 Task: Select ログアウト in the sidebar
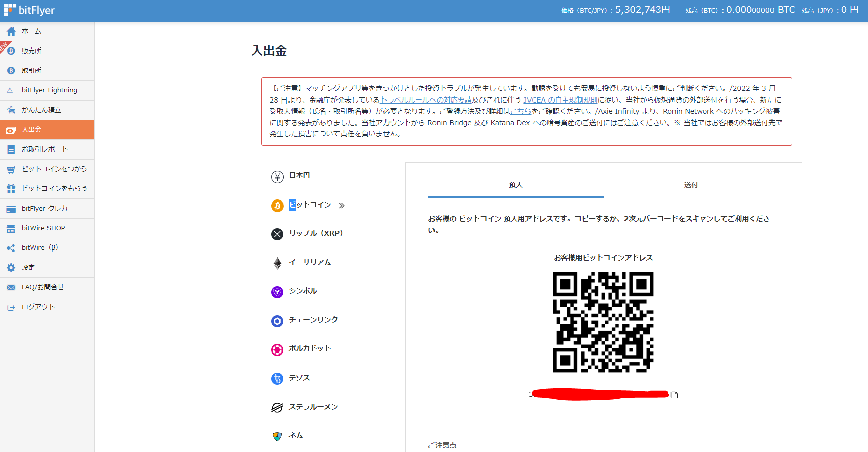click(47, 307)
